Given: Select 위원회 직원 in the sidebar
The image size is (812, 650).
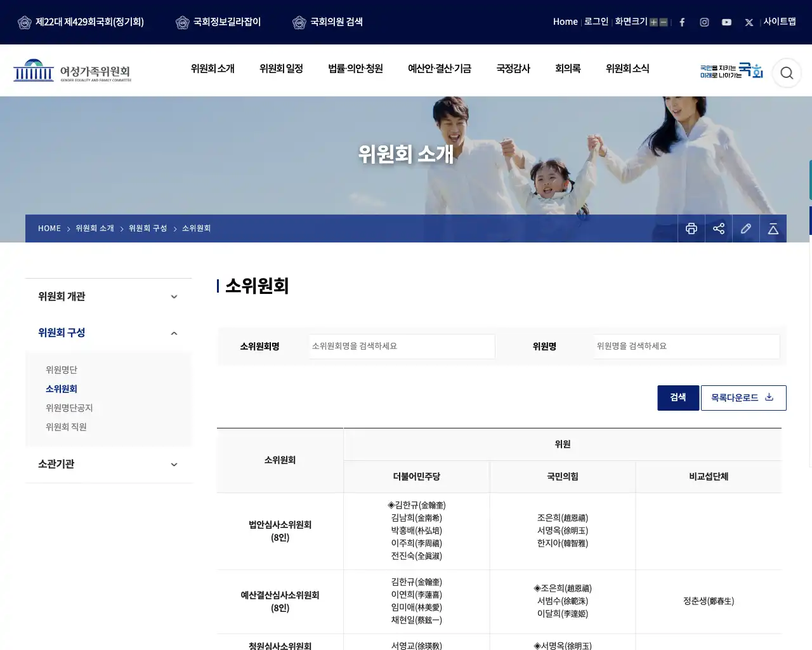Looking at the screenshot, I should (x=66, y=427).
